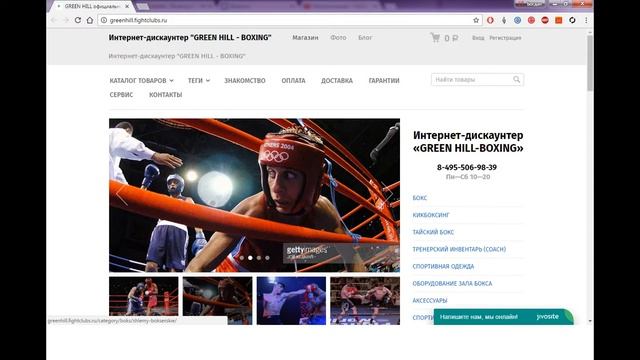
Task: Go to the Сервис page
Action: coord(121,95)
